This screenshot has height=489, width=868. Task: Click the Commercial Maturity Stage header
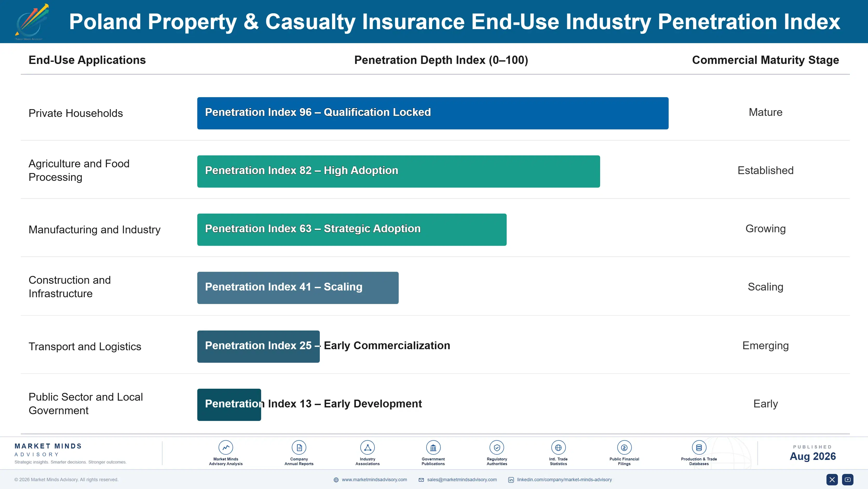click(x=765, y=60)
